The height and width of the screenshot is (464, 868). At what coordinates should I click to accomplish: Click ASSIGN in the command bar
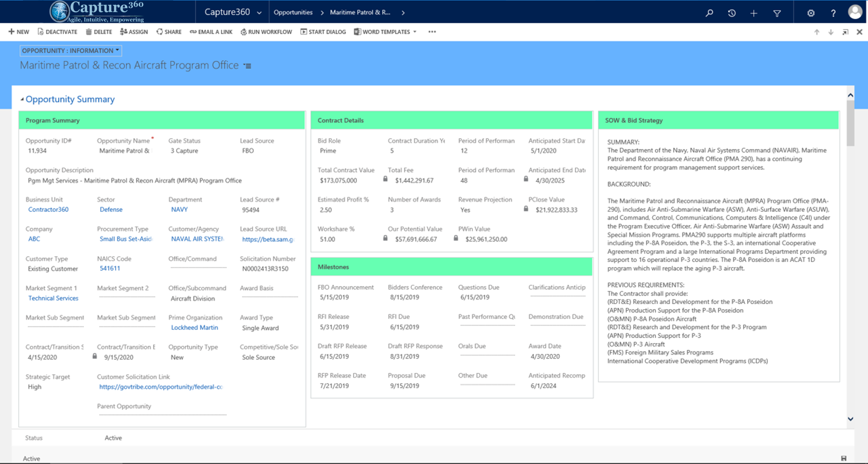click(x=134, y=32)
